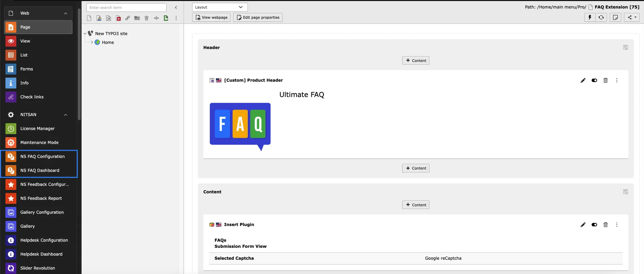Open the share dropdown
Viewport: 644px width, 274px height.
(632, 17)
